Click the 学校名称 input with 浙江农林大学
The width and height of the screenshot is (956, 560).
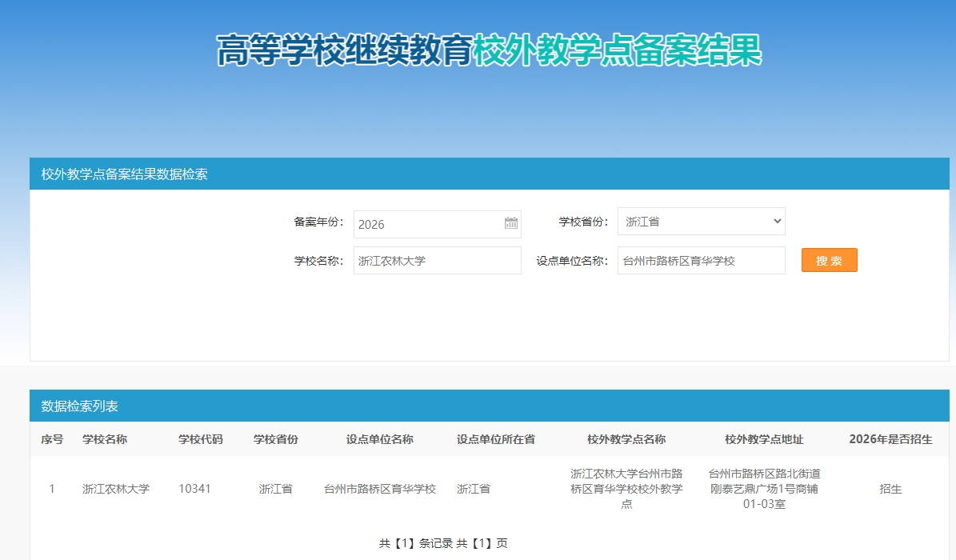point(437,261)
